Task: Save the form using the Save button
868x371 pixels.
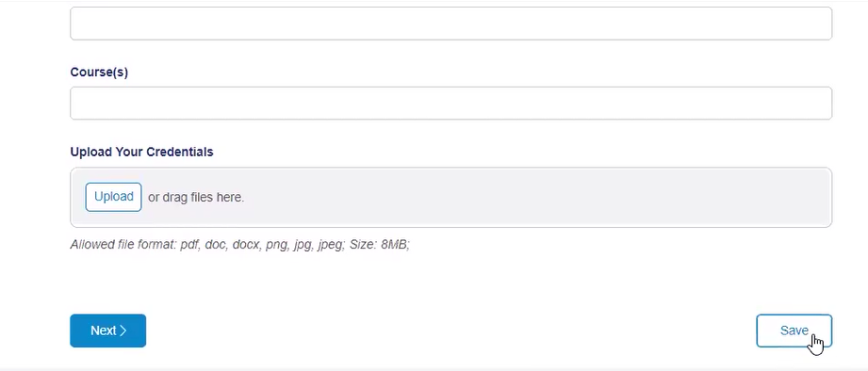Action: (x=794, y=331)
